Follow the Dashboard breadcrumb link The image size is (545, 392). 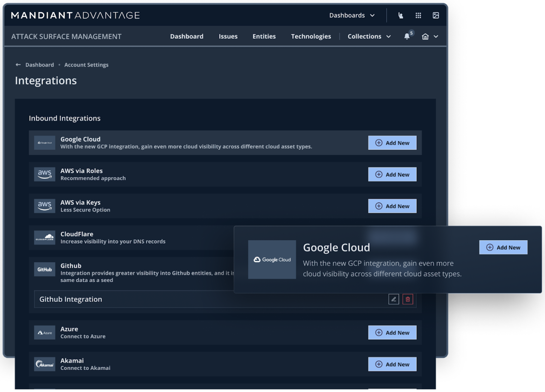coord(40,65)
